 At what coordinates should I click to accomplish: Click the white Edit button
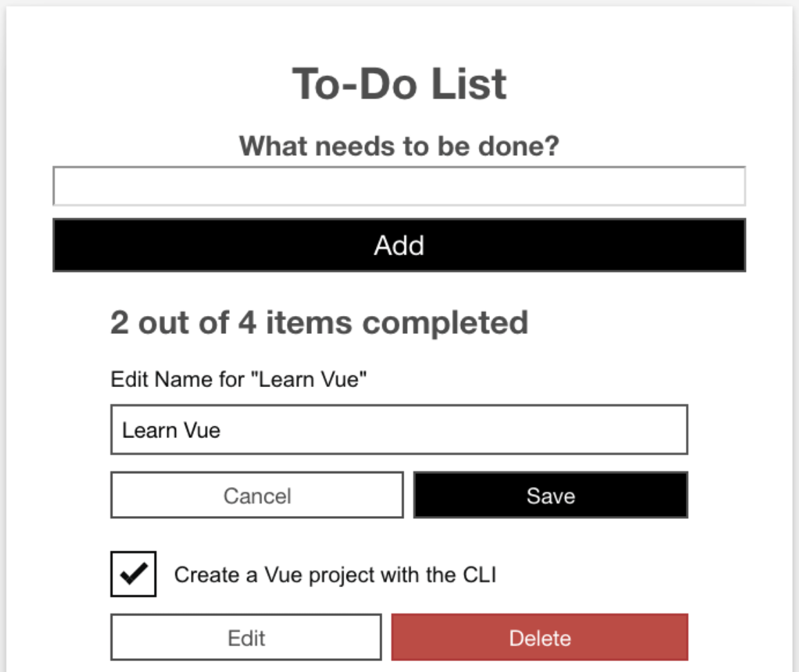click(246, 638)
